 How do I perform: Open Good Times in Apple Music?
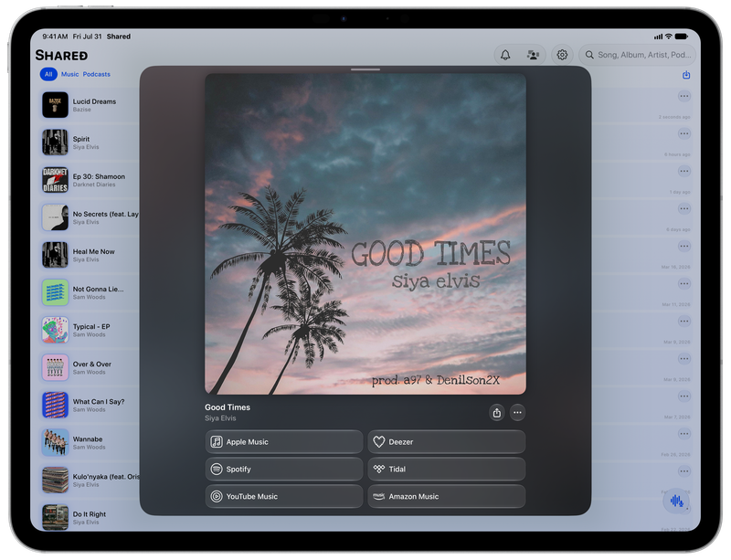pyautogui.click(x=284, y=442)
